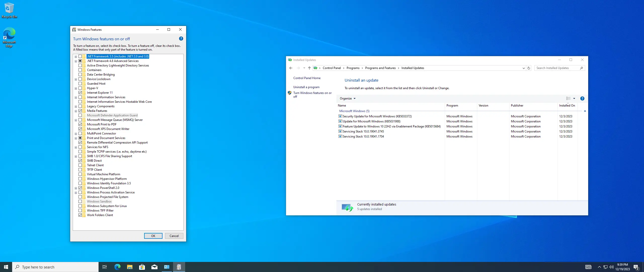644x272 pixels.
Task: Open Microsoft Store from the taskbar
Action: tap(142, 267)
